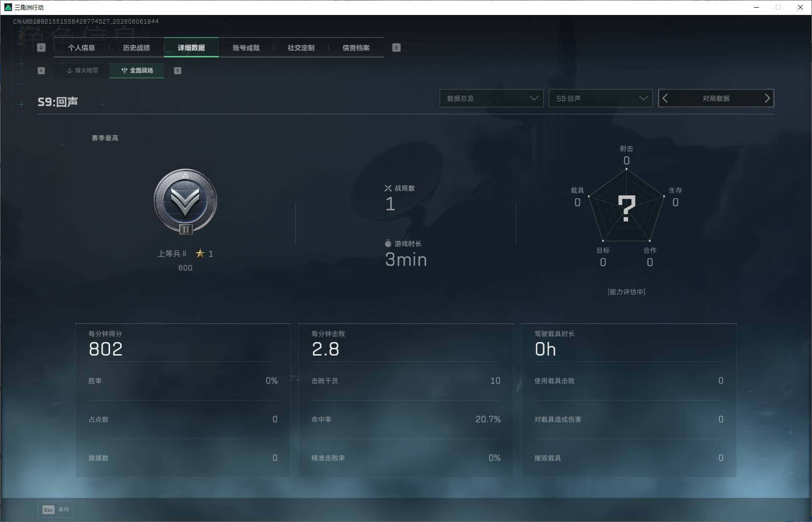The height and width of the screenshot is (522, 812).
Task: Open the 信誉档案 tab
Action: [356, 48]
